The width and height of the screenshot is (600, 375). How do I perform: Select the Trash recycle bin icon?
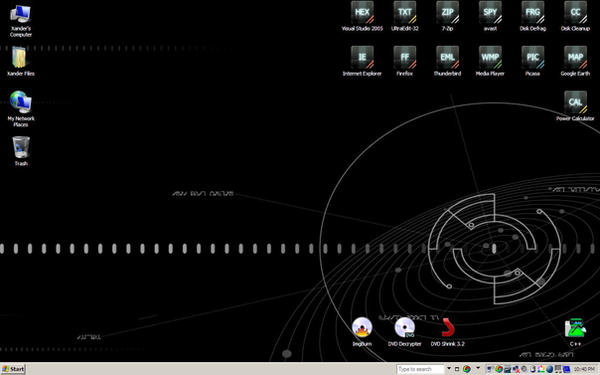coord(21,151)
